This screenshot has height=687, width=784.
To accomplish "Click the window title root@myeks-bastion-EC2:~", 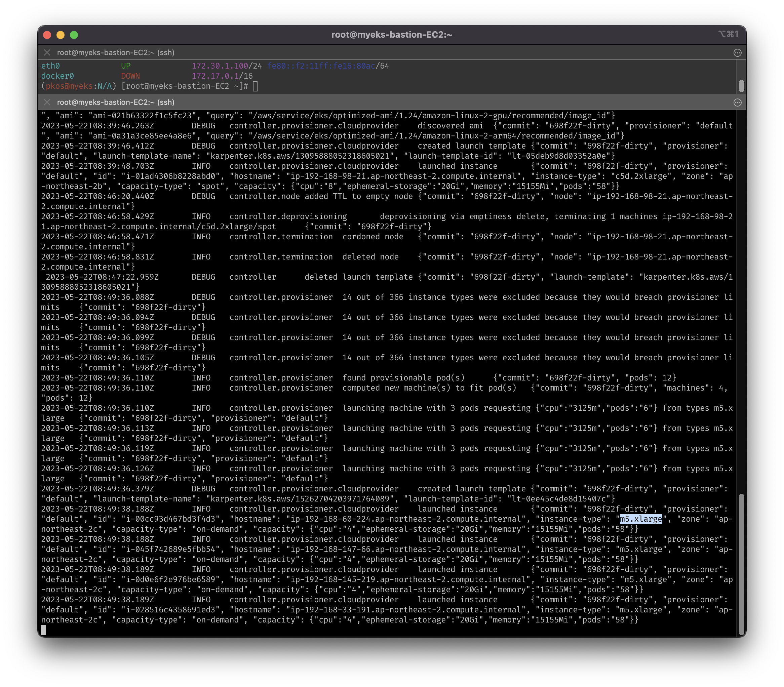I will 392,35.
